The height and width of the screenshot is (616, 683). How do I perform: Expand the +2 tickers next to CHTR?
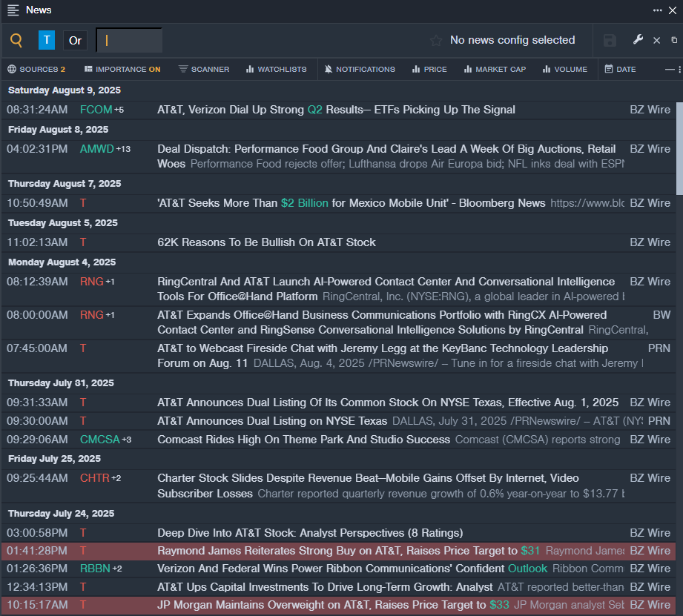116,478
